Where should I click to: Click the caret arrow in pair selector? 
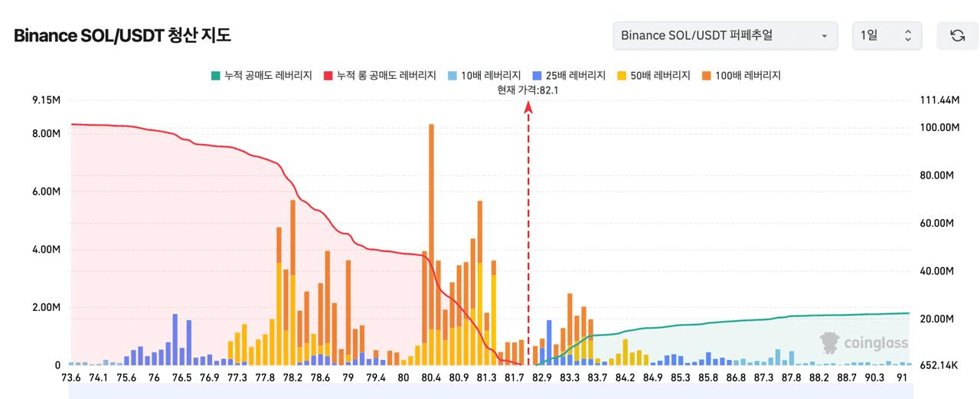click(824, 36)
